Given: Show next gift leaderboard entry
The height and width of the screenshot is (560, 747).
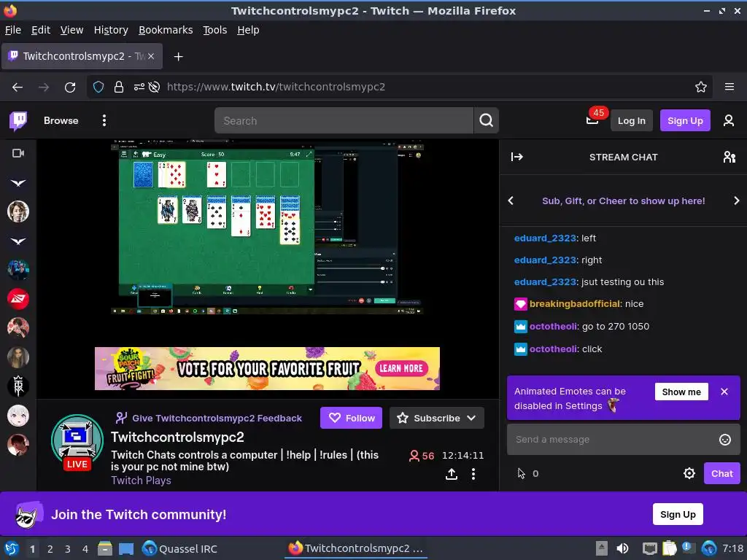Looking at the screenshot, I should (736, 201).
